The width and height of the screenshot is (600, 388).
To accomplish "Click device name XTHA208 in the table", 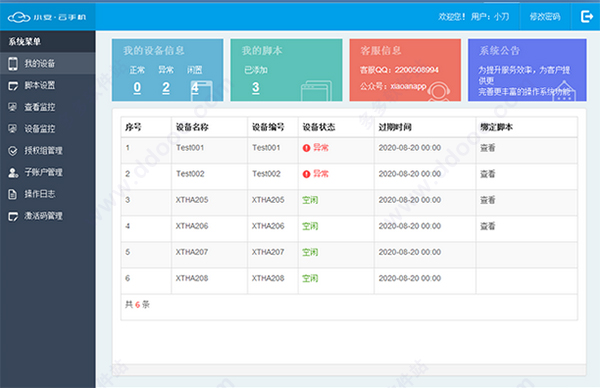I will pyautogui.click(x=192, y=278).
